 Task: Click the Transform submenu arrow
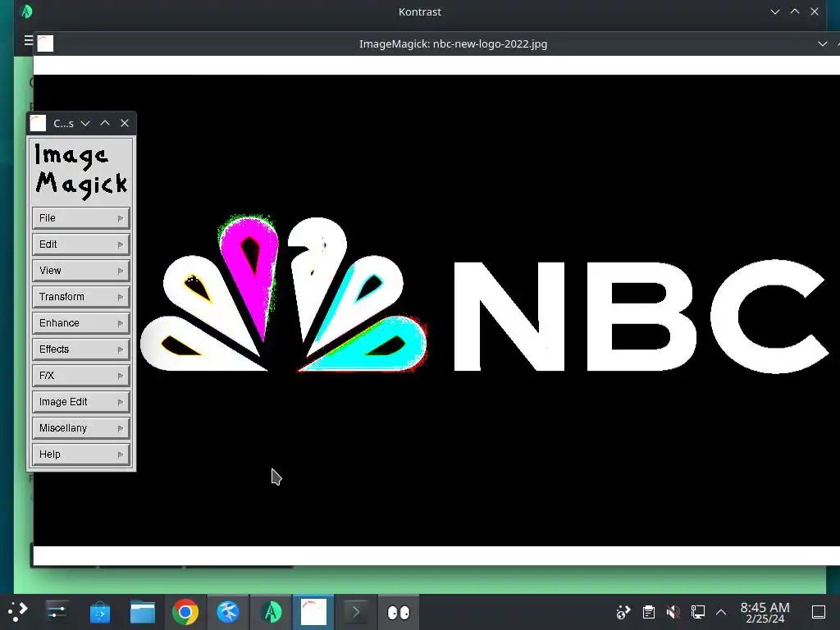click(121, 297)
